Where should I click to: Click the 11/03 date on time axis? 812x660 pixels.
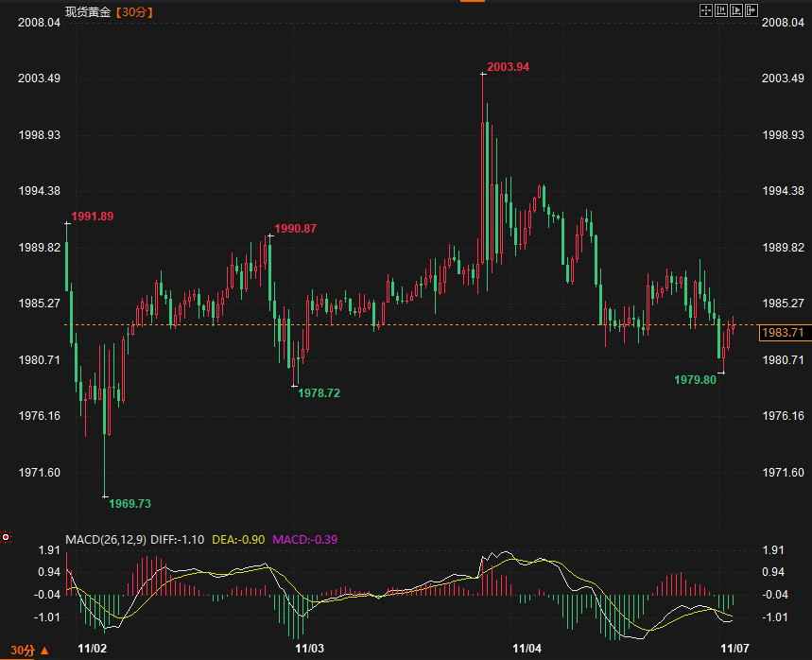click(310, 649)
